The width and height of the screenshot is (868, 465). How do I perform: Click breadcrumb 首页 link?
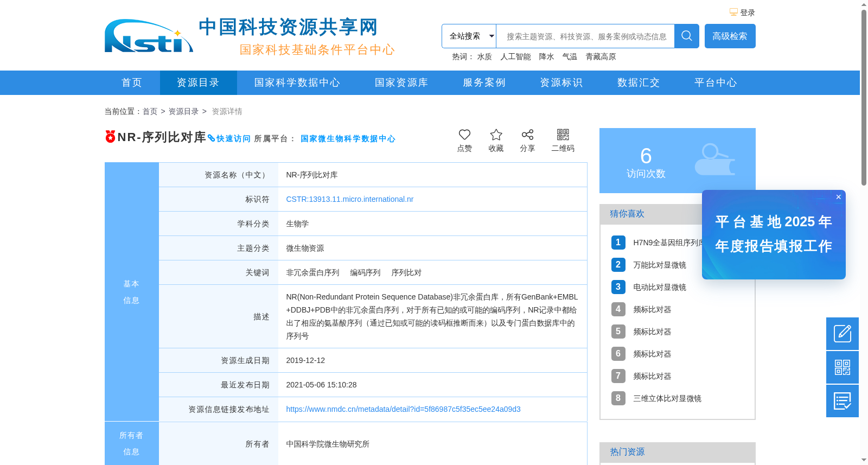pyautogui.click(x=150, y=111)
